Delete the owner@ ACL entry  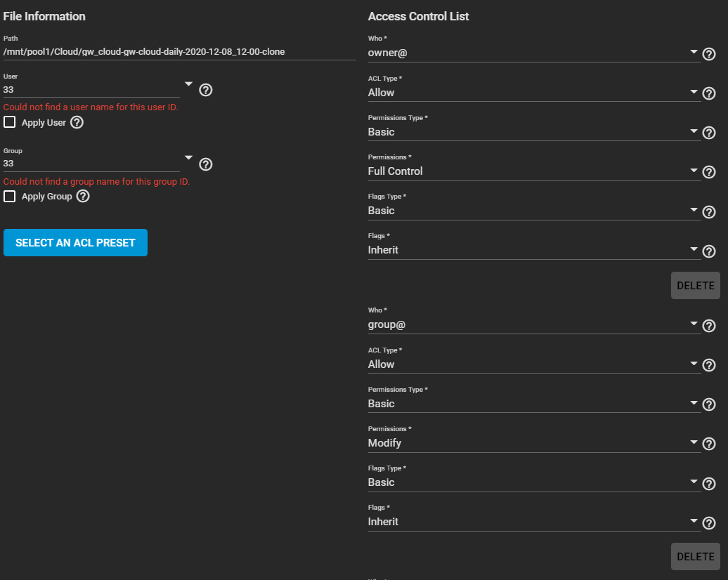click(695, 285)
